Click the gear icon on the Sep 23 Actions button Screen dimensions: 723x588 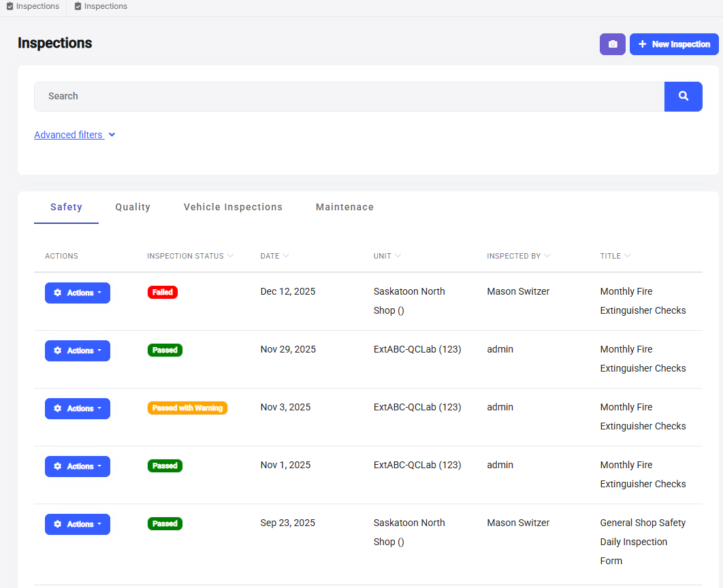pyautogui.click(x=58, y=524)
